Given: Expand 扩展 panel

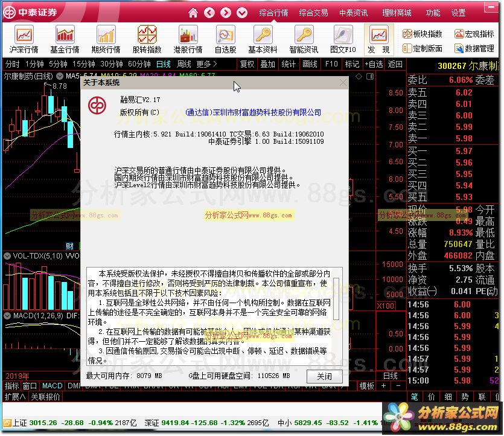Looking at the screenshot, I should [x=14, y=397].
